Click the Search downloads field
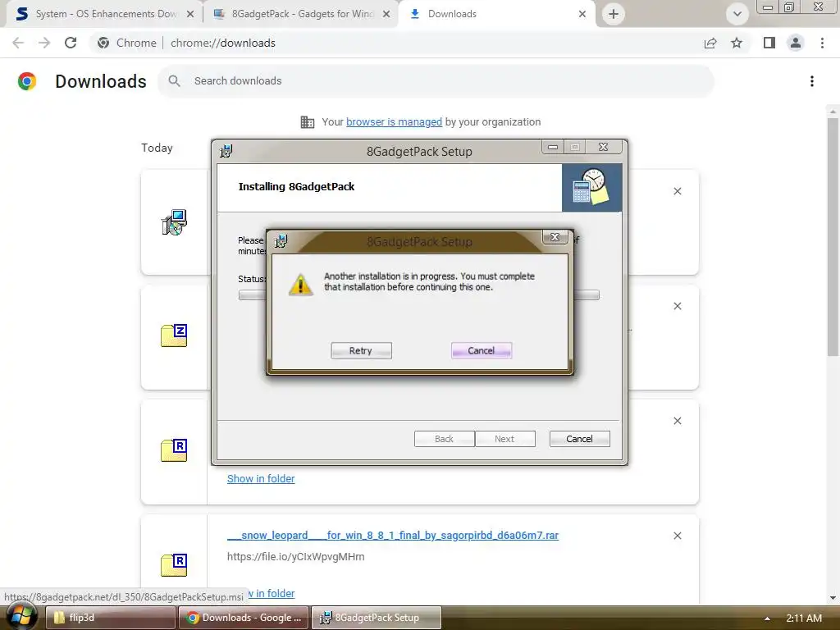Screen dimensions: 840x630 point(435,81)
